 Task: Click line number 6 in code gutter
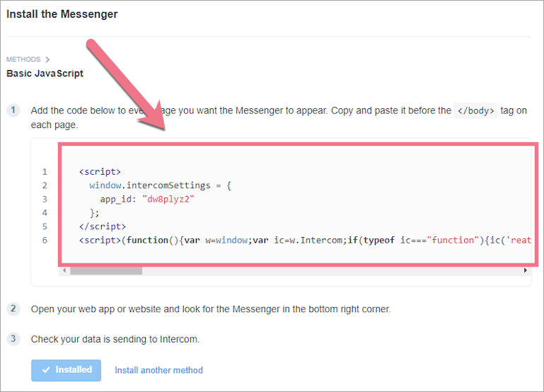tap(45, 240)
